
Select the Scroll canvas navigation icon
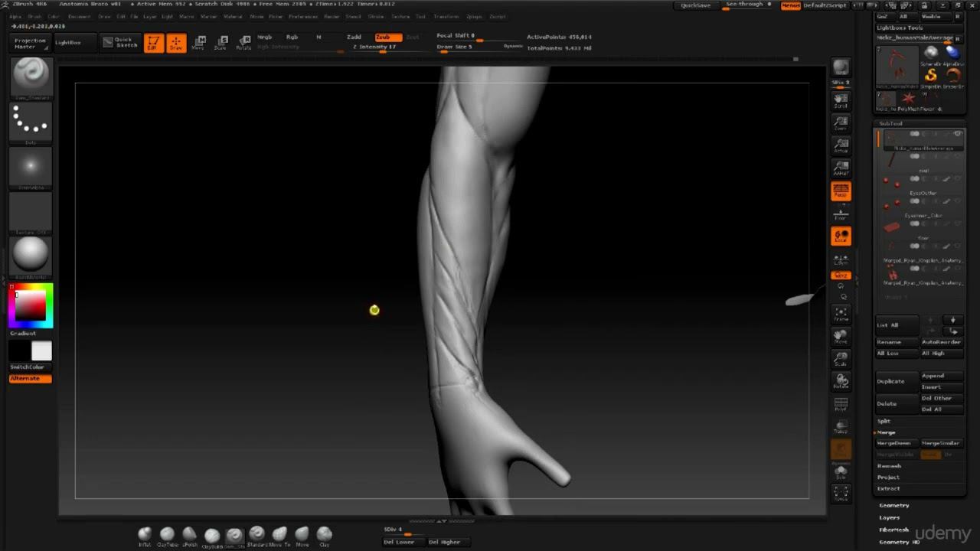tap(841, 100)
